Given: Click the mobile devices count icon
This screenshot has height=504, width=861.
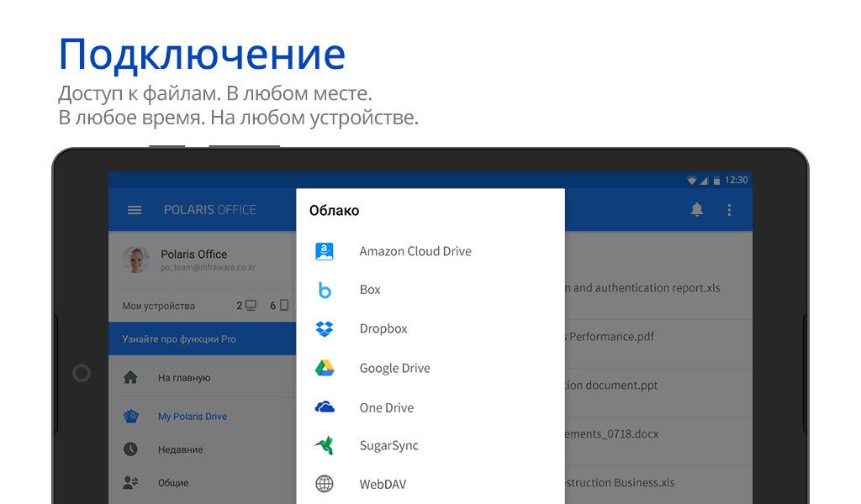Looking at the screenshot, I should [284, 306].
